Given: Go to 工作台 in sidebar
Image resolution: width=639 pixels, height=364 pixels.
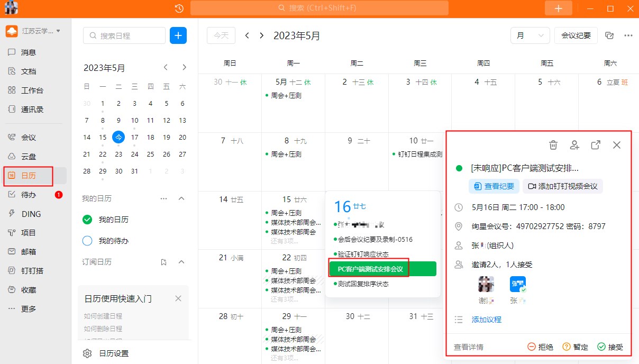Looking at the screenshot, I should 32,90.
